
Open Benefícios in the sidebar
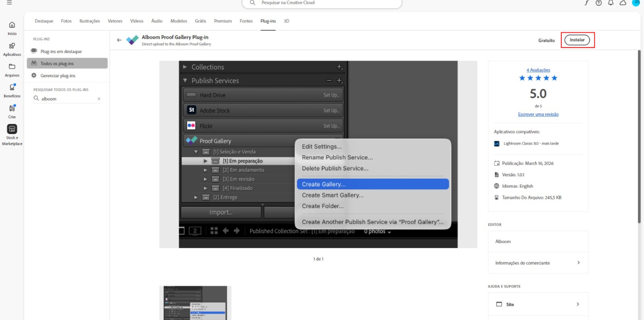tap(12, 88)
